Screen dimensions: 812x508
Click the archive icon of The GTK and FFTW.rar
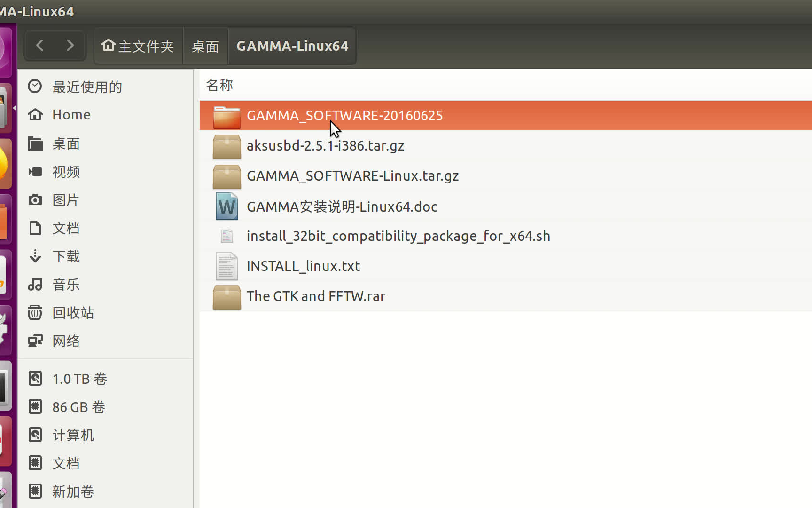coord(226,297)
